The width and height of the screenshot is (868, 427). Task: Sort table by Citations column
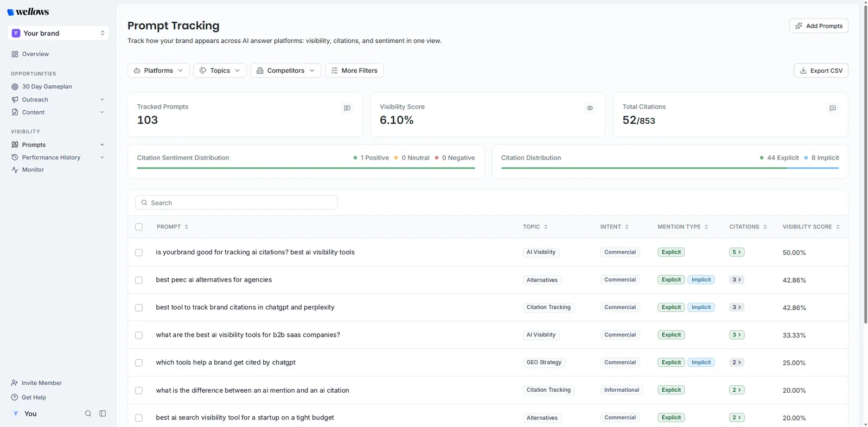[x=765, y=227]
